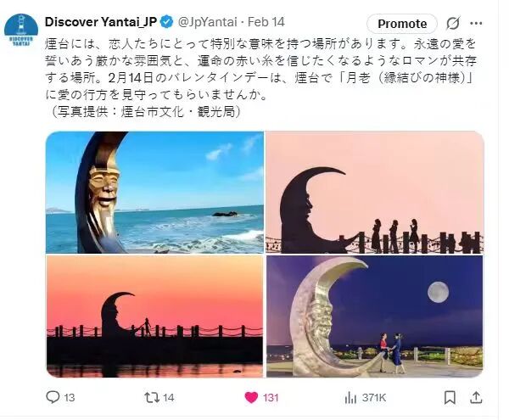Open the reply comment icon

coord(53,397)
